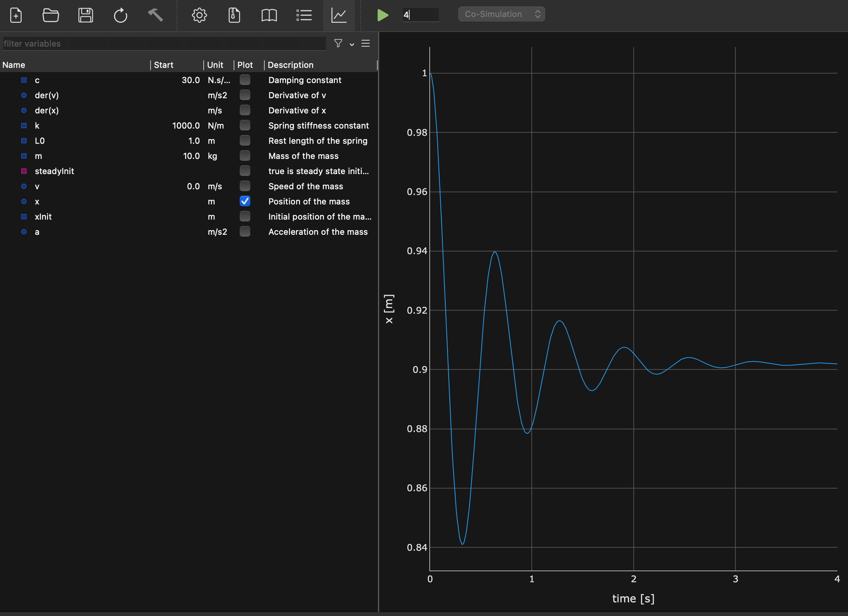Toggle plot checkbox for spring stiffness k
This screenshot has width=848, height=616.
coord(245,125)
